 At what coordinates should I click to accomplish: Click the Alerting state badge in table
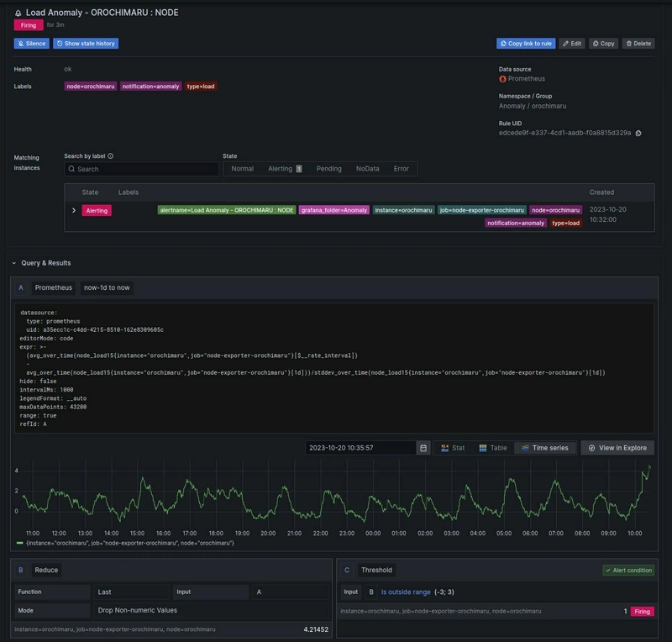(97, 211)
